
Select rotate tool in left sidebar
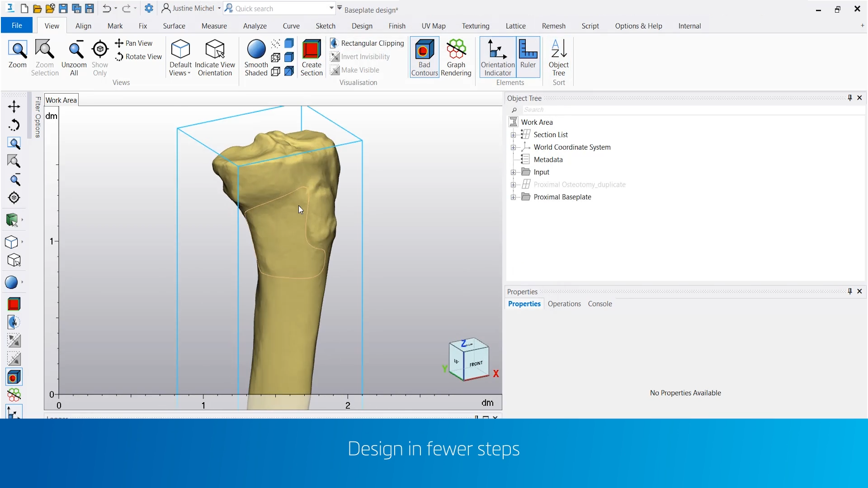click(14, 125)
